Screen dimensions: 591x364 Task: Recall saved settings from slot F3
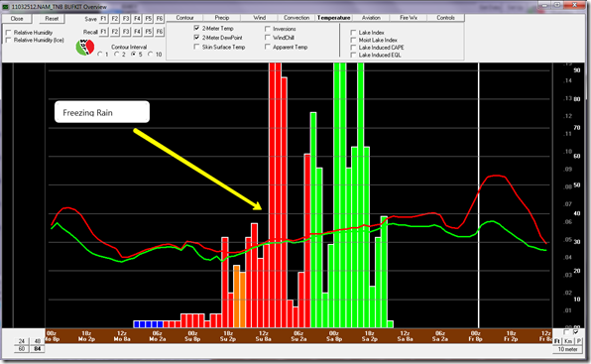126,32
